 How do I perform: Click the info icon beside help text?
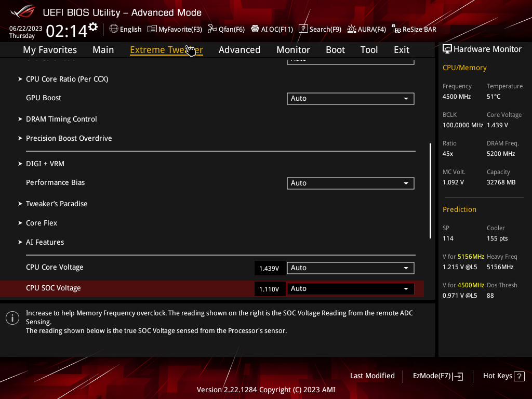[x=12, y=318]
